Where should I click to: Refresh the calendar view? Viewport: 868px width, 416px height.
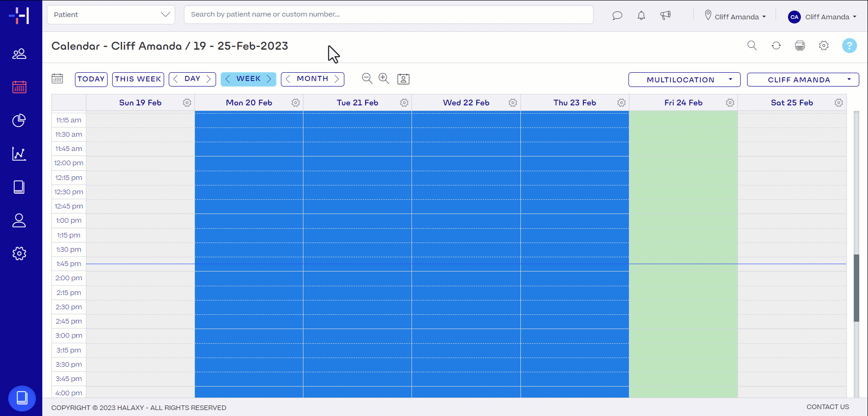(x=776, y=46)
